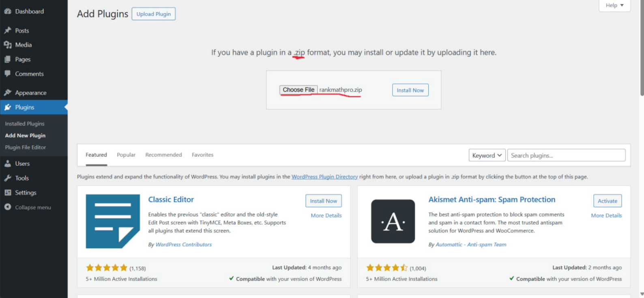This screenshot has height=298, width=644.
Task: Click the rankmathpro.zip file name
Action: tap(341, 90)
